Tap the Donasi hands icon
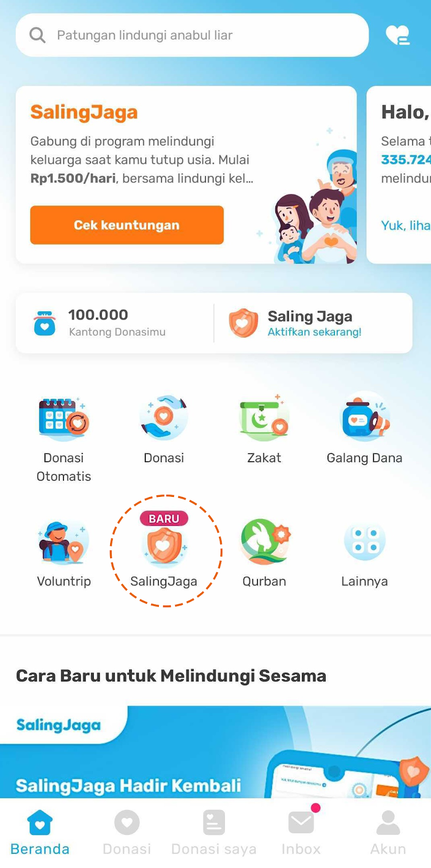The width and height of the screenshot is (431, 868). tap(164, 417)
